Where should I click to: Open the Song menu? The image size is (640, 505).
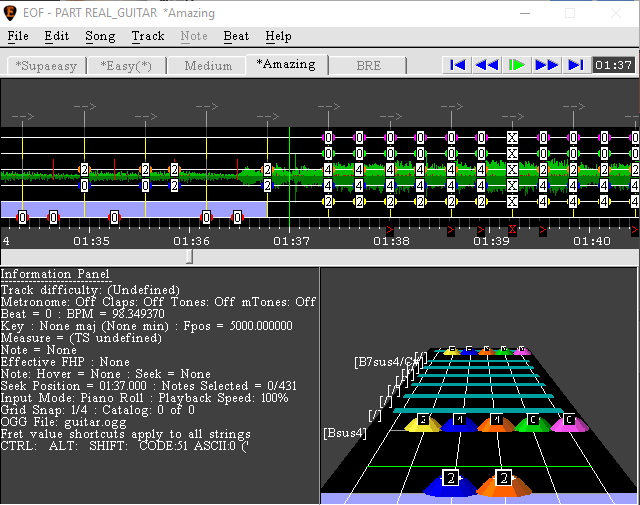pos(100,36)
